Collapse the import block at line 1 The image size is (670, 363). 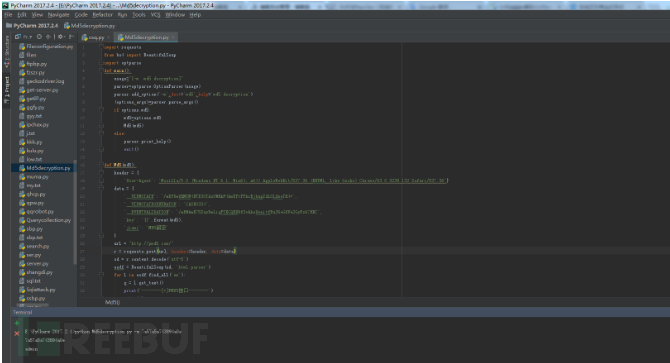102,47
